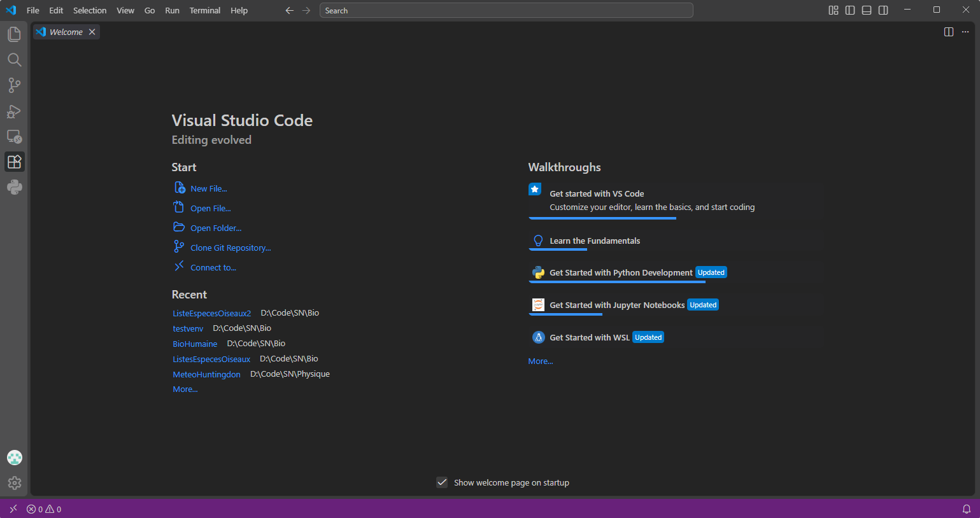This screenshot has width=980, height=518.
Task: Open recent folder ListeEspecesOiseaux2
Action: coord(212,313)
